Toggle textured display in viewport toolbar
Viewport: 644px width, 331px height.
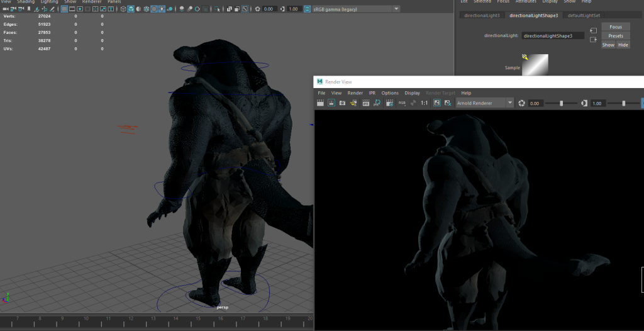pyautogui.click(x=153, y=9)
